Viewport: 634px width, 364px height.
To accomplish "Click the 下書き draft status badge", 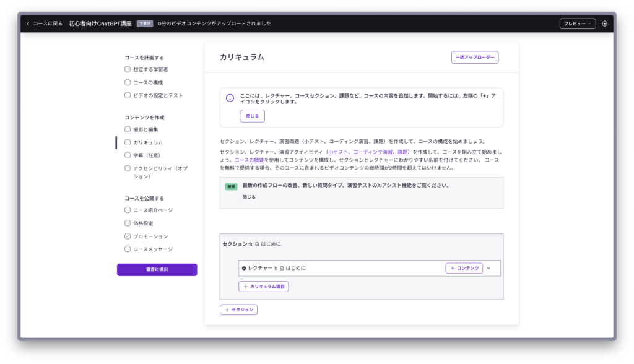I will point(144,24).
